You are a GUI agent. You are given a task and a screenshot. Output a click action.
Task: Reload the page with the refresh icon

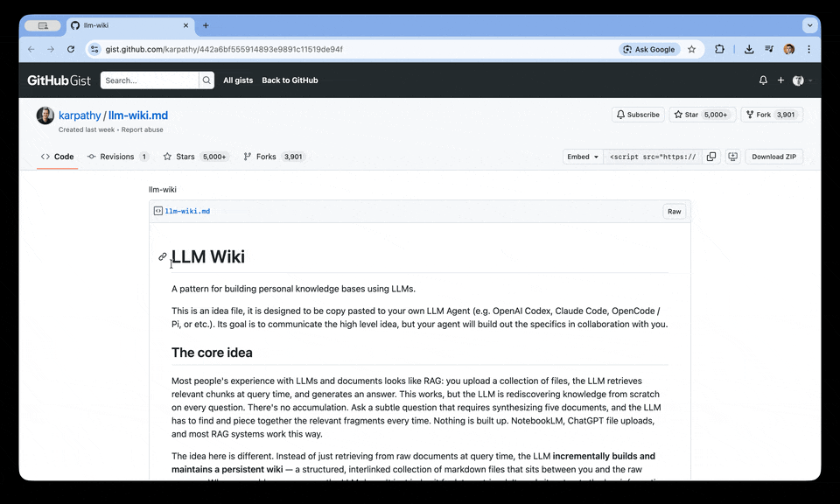pos(71,49)
